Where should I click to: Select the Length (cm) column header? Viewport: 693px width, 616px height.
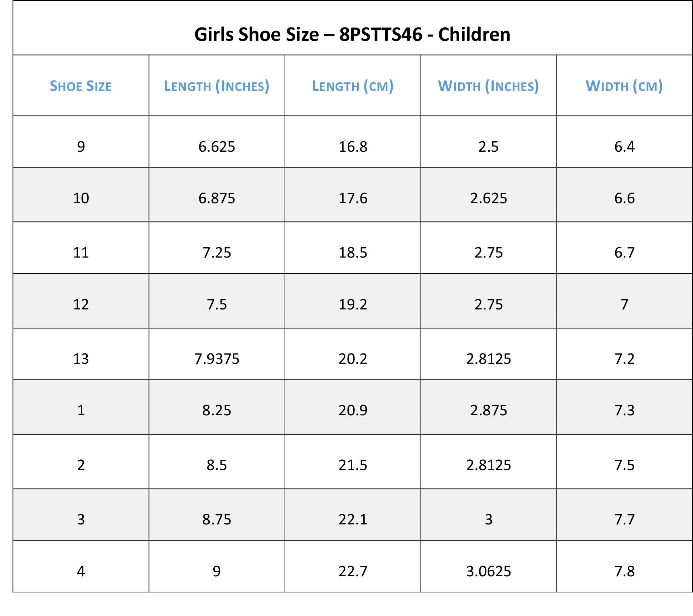point(353,86)
